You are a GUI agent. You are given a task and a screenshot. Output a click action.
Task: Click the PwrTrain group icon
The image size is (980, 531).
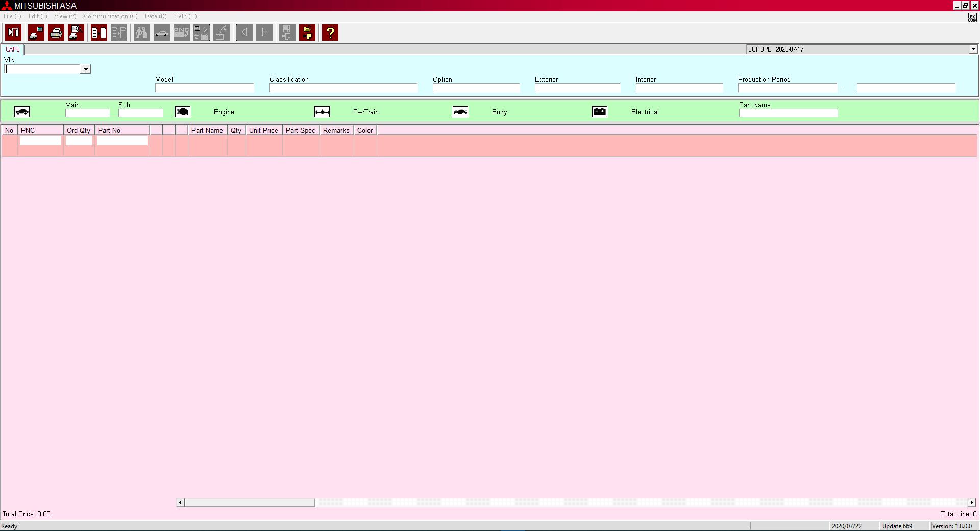pyautogui.click(x=322, y=112)
